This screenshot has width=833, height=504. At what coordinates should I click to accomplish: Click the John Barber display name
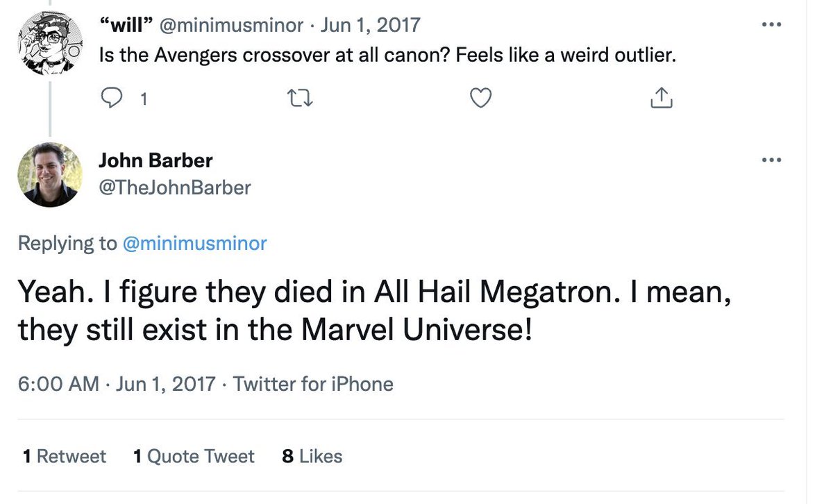[155, 161]
